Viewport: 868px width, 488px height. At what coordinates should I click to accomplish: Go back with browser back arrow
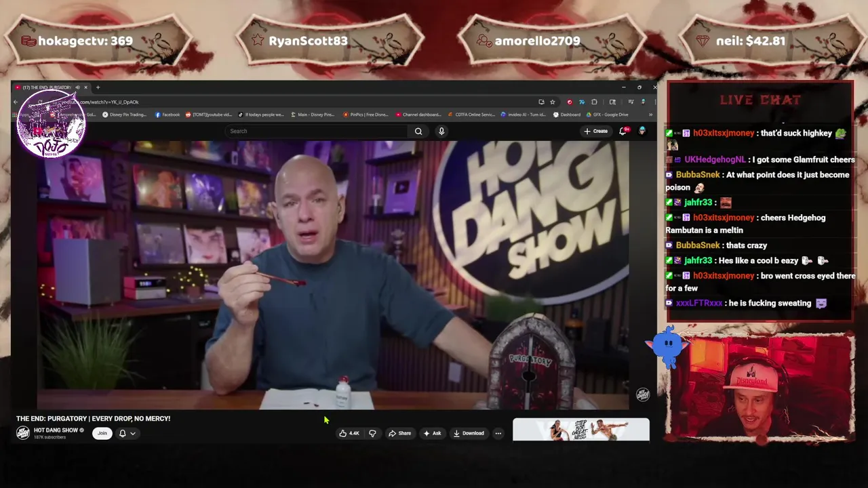[16, 102]
